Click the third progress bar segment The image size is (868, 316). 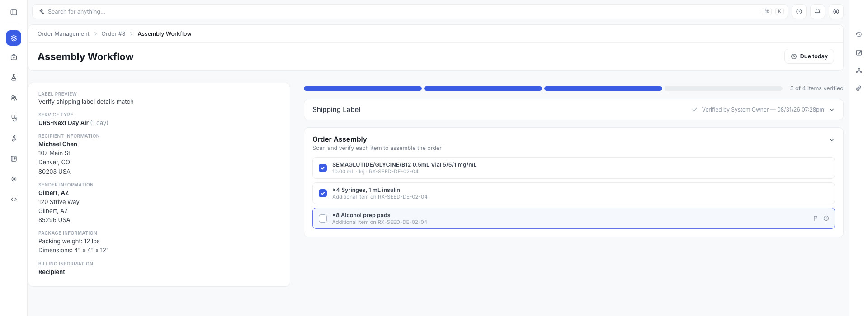[x=603, y=88]
